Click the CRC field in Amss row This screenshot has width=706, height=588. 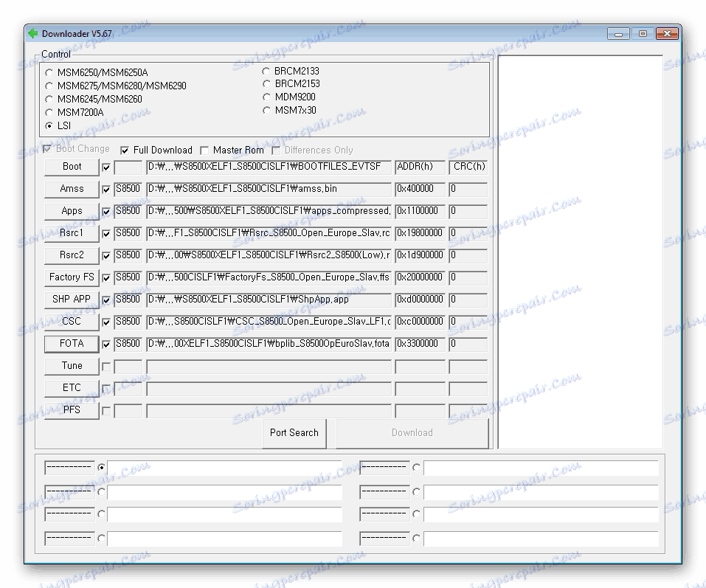(468, 189)
